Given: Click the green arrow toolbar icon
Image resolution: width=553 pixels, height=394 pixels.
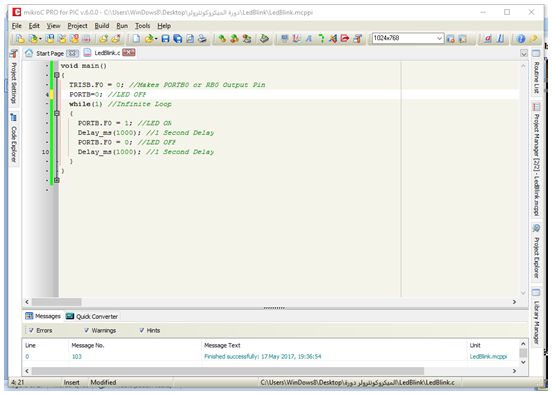Looking at the screenshot, I should [x=321, y=38].
